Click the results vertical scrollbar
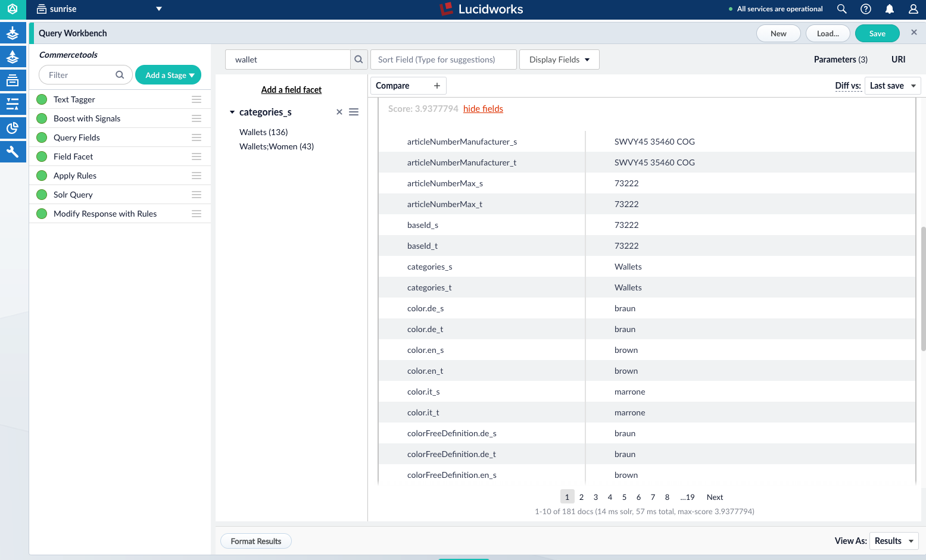 point(923,289)
